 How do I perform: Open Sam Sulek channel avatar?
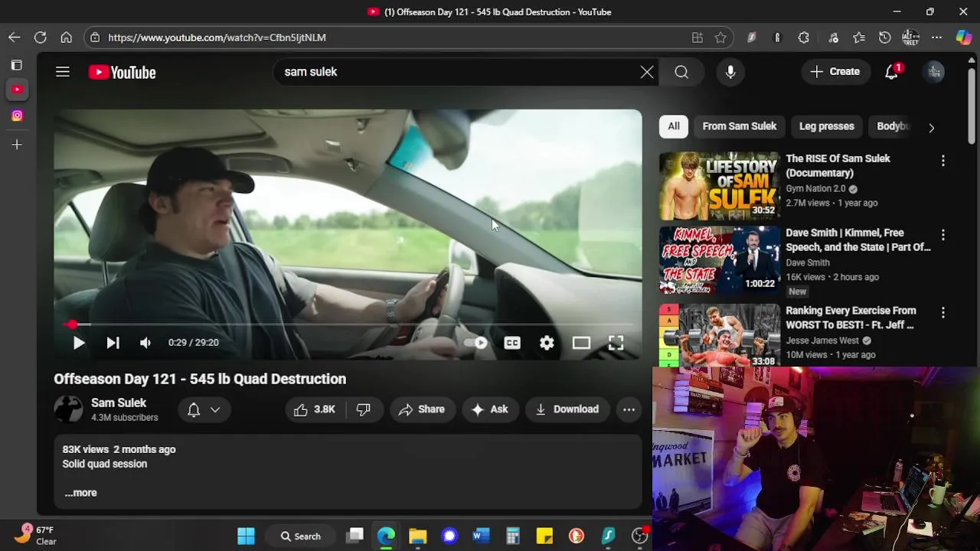click(68, 409)
